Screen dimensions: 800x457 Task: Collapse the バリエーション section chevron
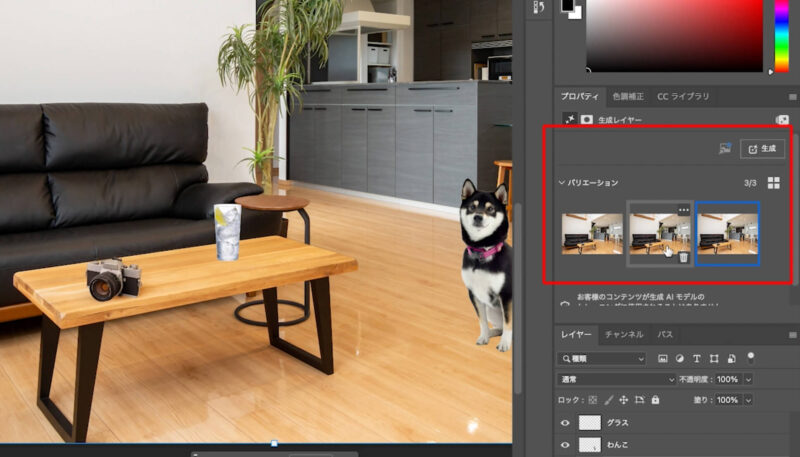click(562, 183)
